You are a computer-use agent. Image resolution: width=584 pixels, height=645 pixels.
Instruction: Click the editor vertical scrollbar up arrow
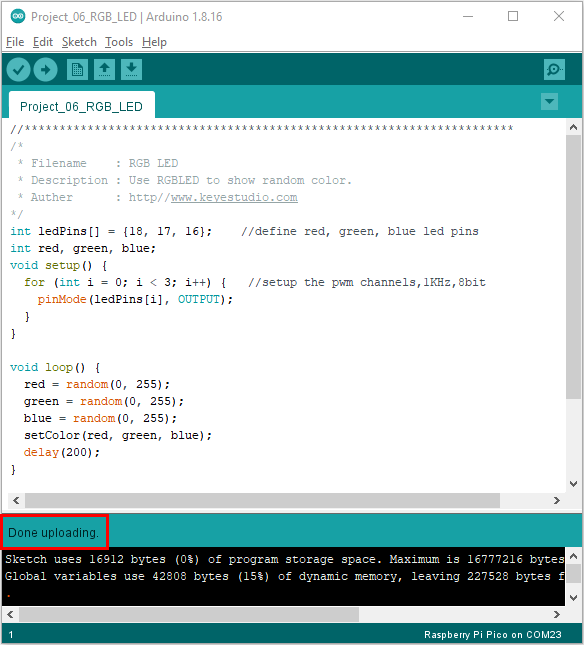click(x=573, y=128)
